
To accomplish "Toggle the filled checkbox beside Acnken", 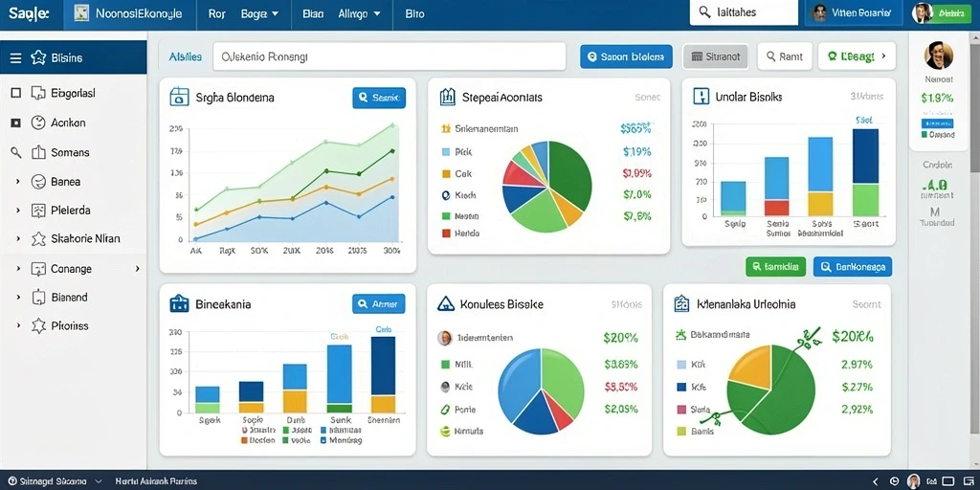I will point(16,123).
